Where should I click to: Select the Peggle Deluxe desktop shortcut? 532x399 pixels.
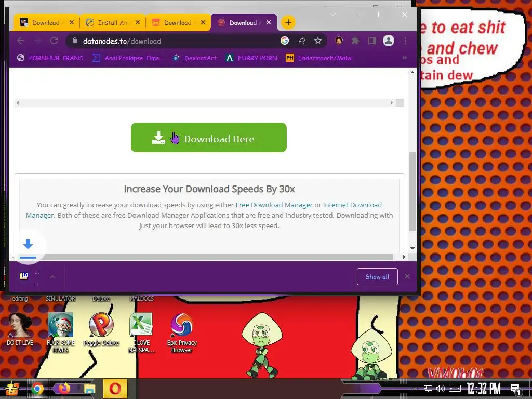[x=101, y=329]
